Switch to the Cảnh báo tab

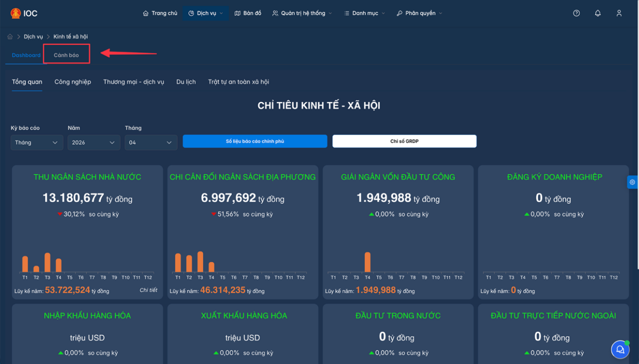coord(66,55)
